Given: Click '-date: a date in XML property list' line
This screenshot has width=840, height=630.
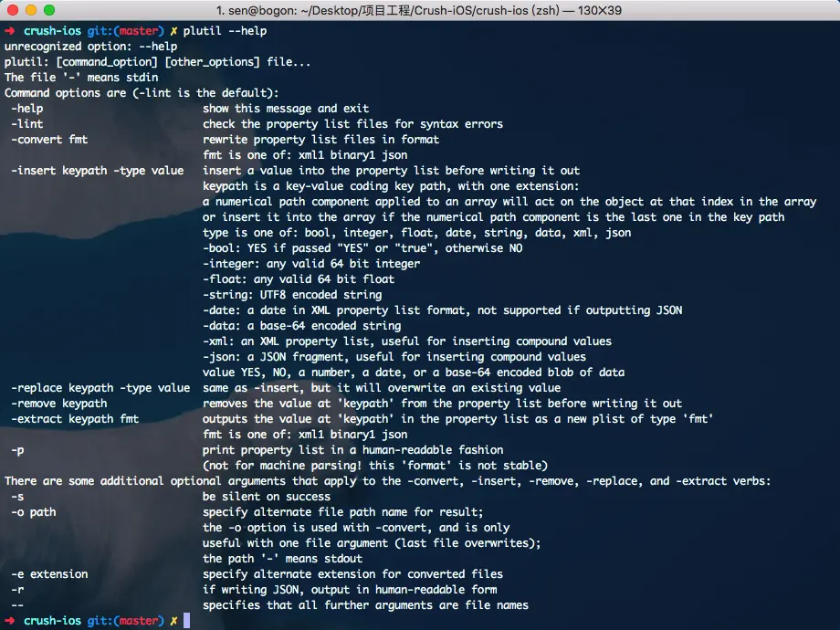Looking at the screenshot, I should click(443, 310).
